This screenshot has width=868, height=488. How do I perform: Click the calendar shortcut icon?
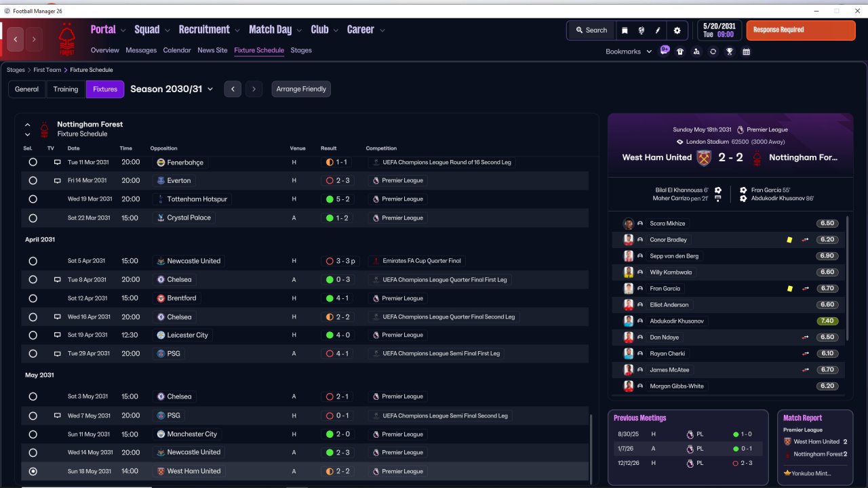(746, 52)
